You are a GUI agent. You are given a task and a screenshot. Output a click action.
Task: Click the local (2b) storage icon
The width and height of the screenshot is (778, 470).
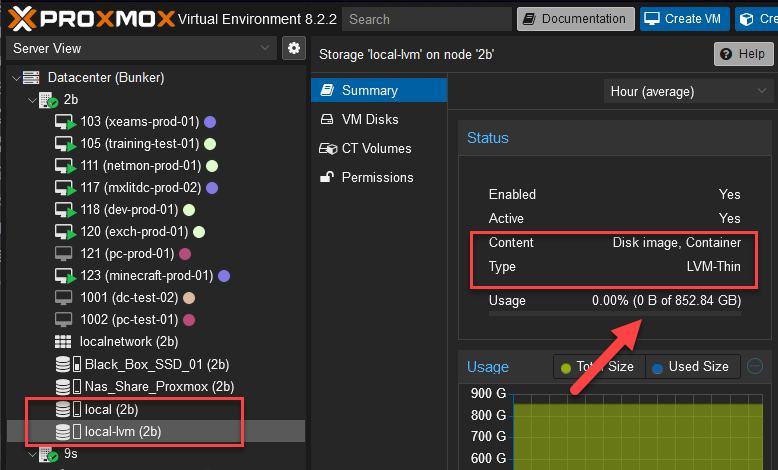point(64,409)
